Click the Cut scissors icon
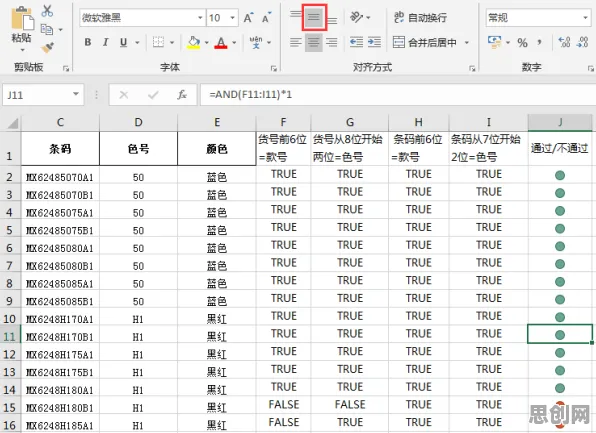596x433 pixels. tap(47, 11)
